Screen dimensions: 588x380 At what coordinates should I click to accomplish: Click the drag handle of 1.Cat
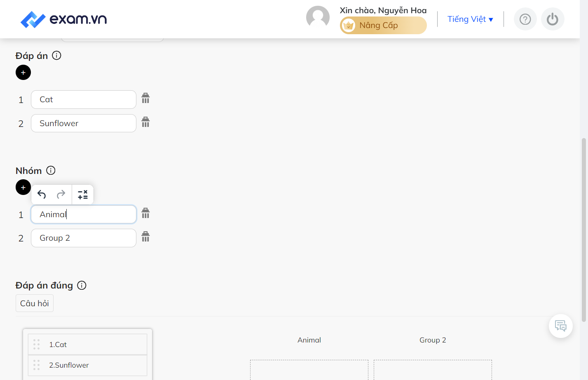(36, 344)
